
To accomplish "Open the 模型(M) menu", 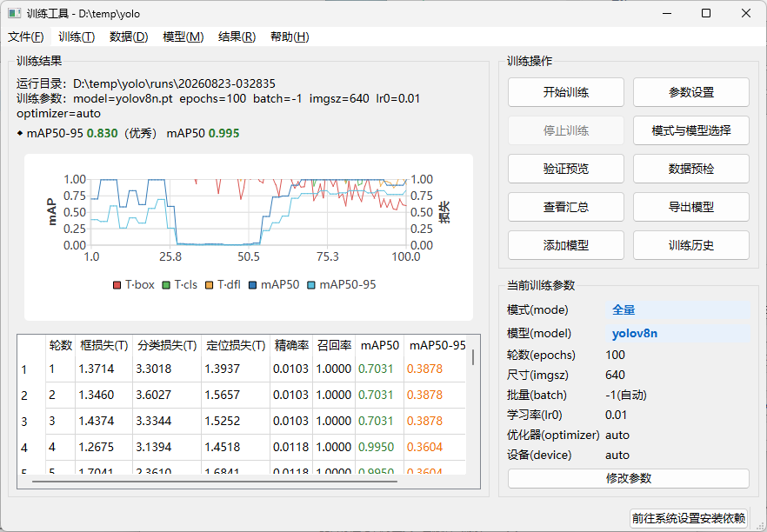I will pyautogui.click(x=183, y=37).
